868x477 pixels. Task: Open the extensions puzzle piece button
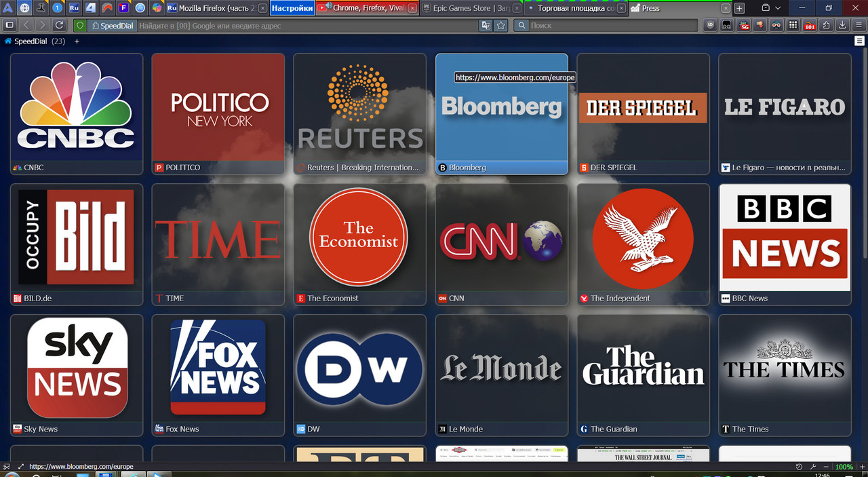pos(826,25)
